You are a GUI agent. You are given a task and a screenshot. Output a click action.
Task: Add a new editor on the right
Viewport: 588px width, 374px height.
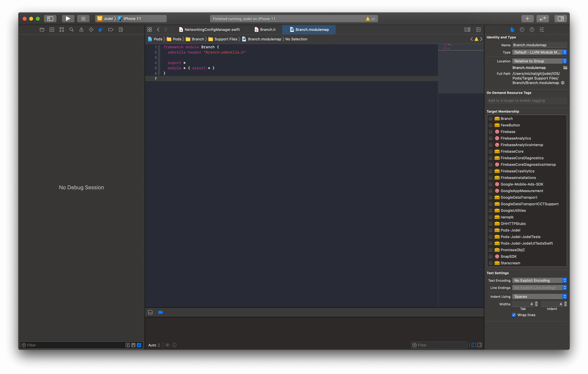pyautogui.click(x=478, y=30)
